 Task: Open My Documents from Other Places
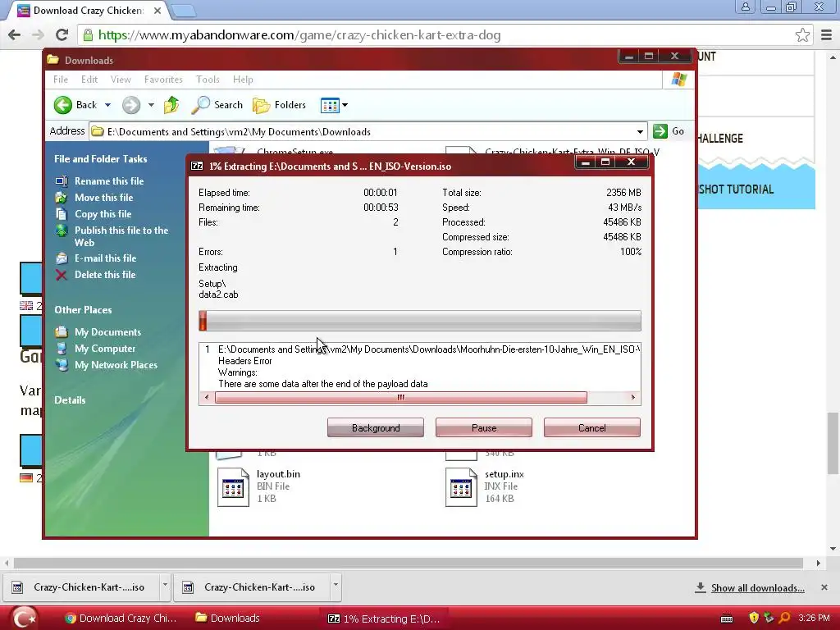tap(108, 332)
